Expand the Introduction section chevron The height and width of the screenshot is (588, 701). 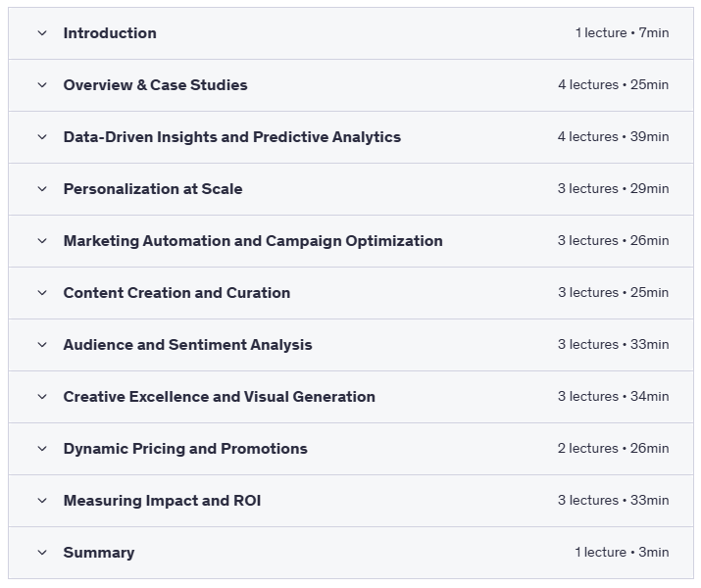[x=42, y=33]
